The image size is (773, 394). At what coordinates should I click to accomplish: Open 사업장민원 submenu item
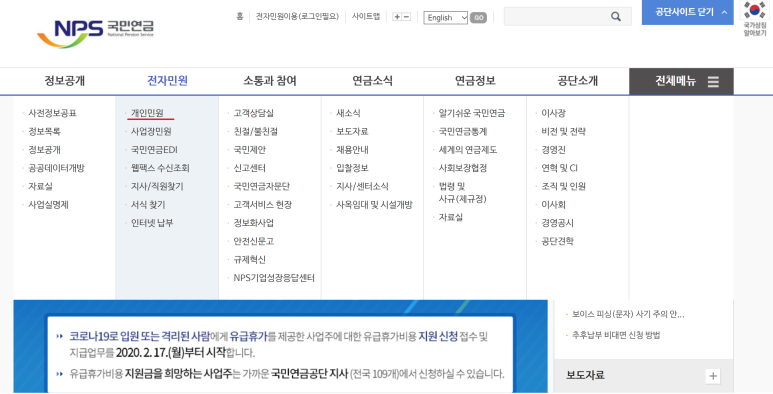[x=151, y=131]
